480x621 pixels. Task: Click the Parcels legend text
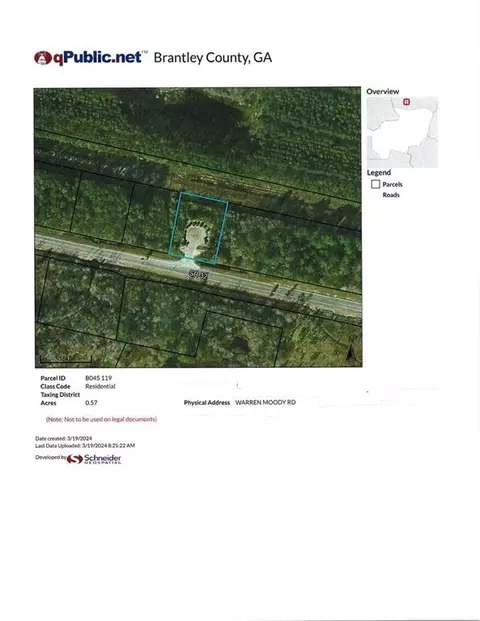[392, 185]
